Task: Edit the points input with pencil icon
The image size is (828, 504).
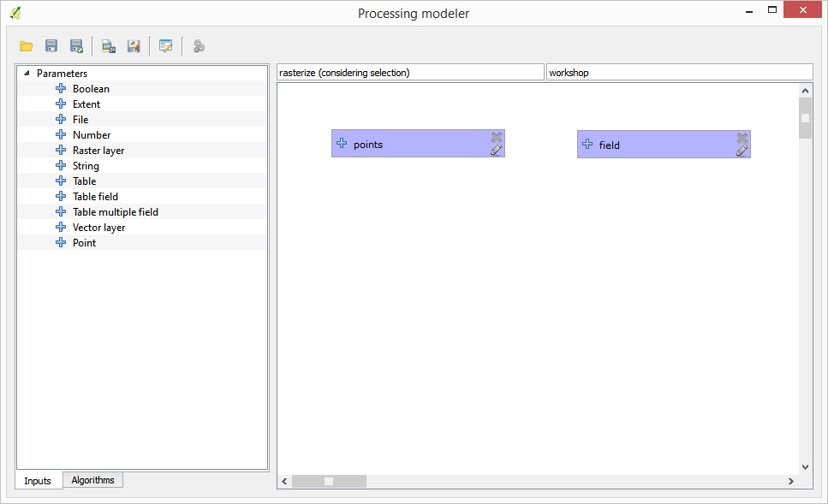Action: coord(497,150)
